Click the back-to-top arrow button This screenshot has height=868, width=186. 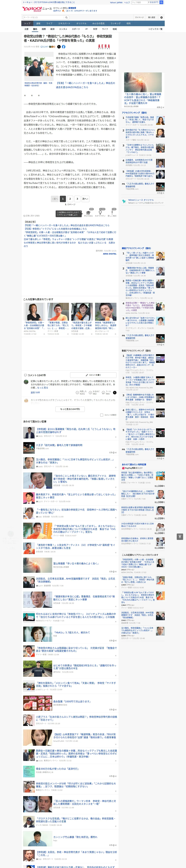(180, 536)
